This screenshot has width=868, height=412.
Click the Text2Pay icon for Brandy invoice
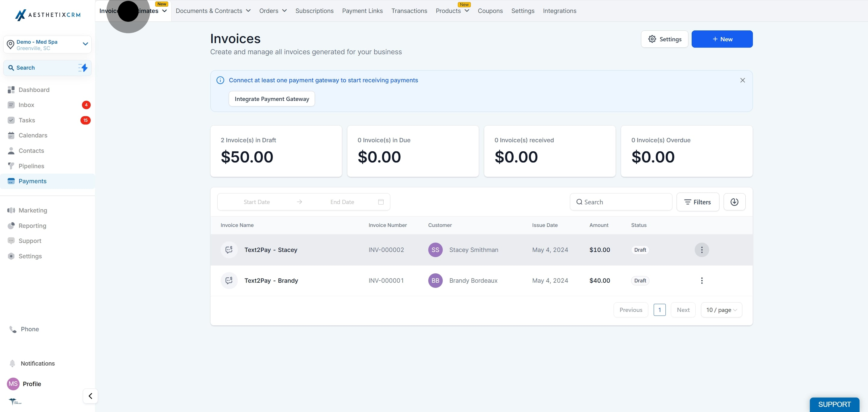click(229, 281)
